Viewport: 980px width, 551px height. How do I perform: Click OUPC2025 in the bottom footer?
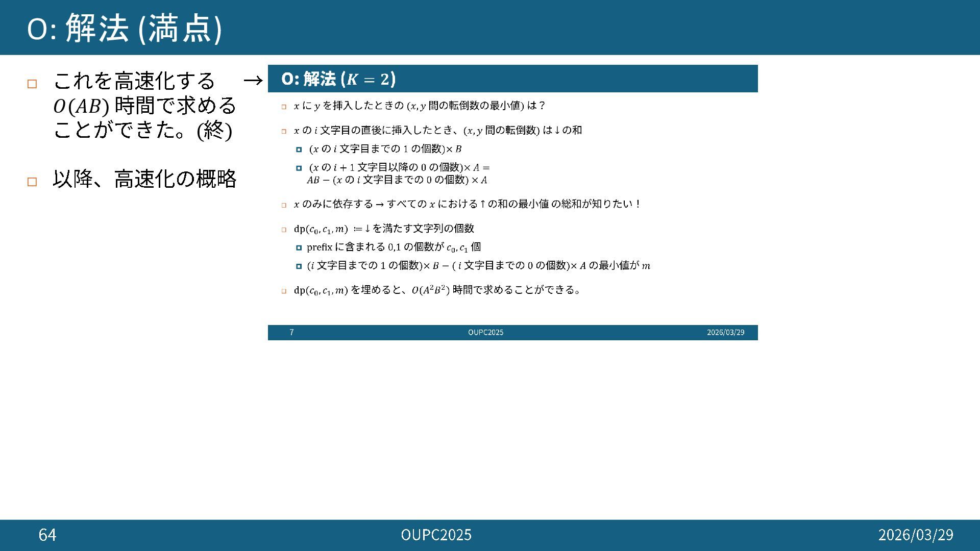pos(436,535)
